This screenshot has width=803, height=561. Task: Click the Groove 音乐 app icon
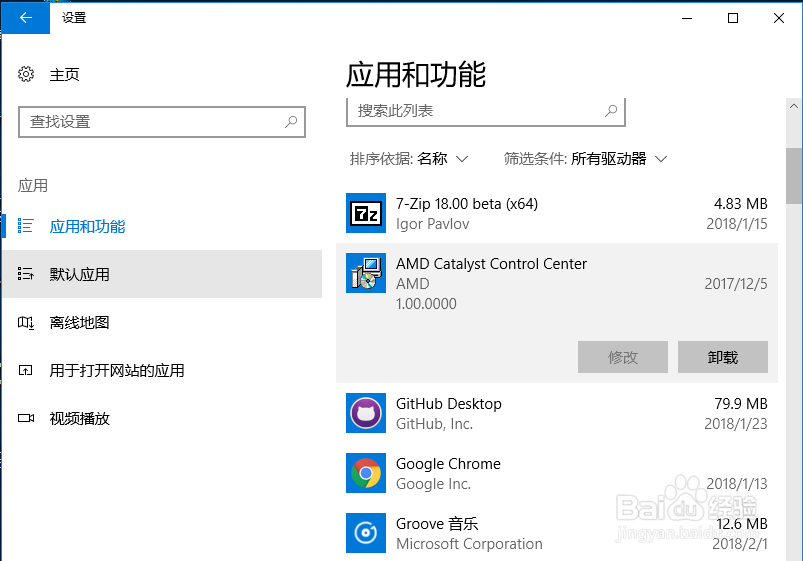pos(366,533)
